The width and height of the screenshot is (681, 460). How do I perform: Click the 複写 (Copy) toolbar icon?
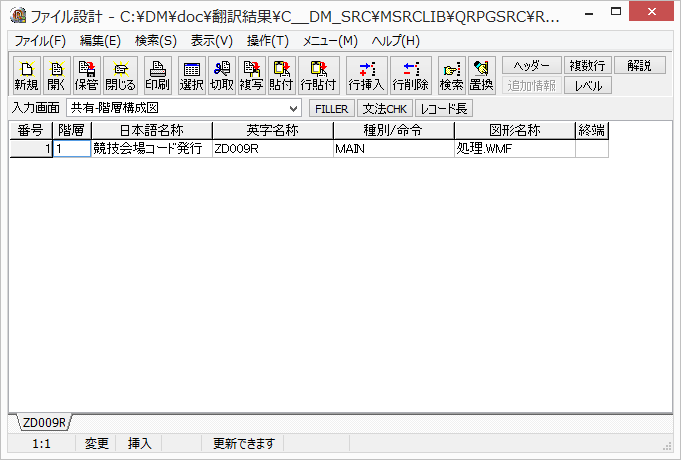[252, 75]
